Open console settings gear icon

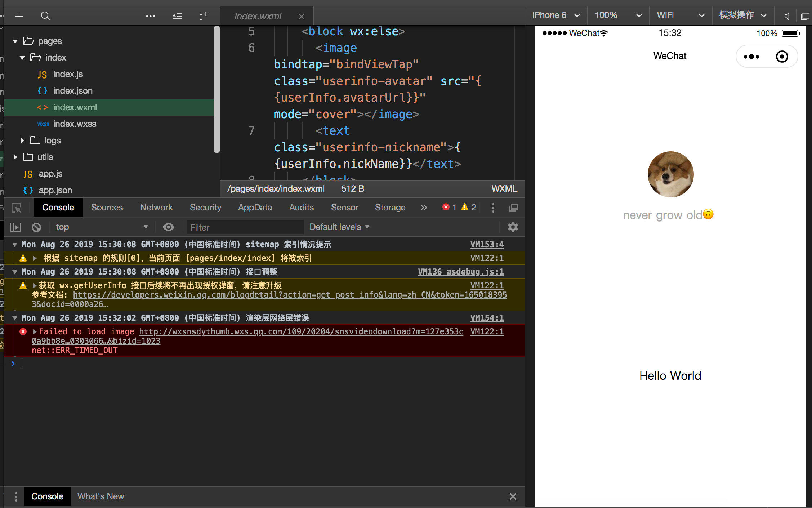click(x=513, y=227)
